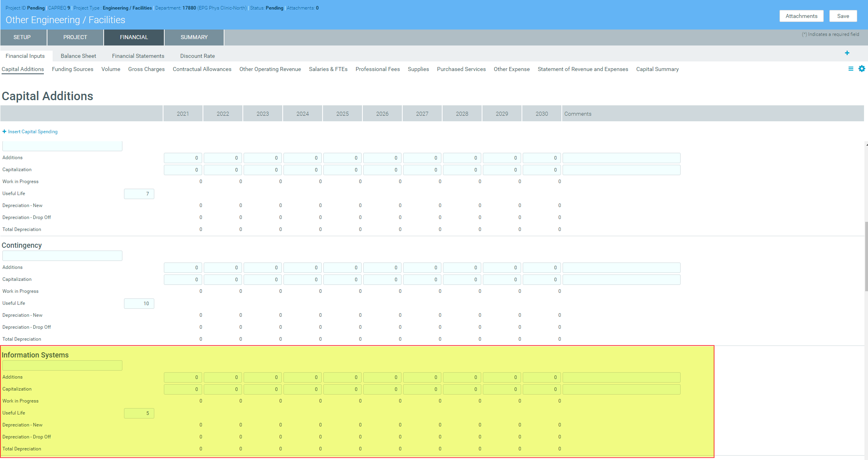868x460 pixels.
Task: Open the hamburger list menu icon
Action: (x=850, y=69)
